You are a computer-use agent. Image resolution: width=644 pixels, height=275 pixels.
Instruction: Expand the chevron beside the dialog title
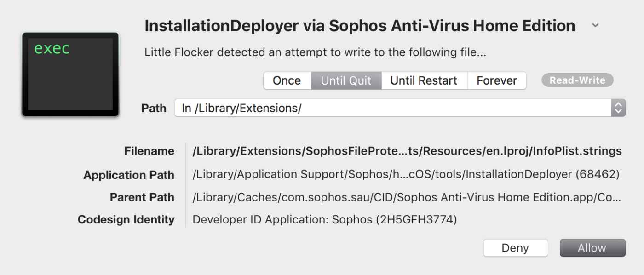[595, 26]
